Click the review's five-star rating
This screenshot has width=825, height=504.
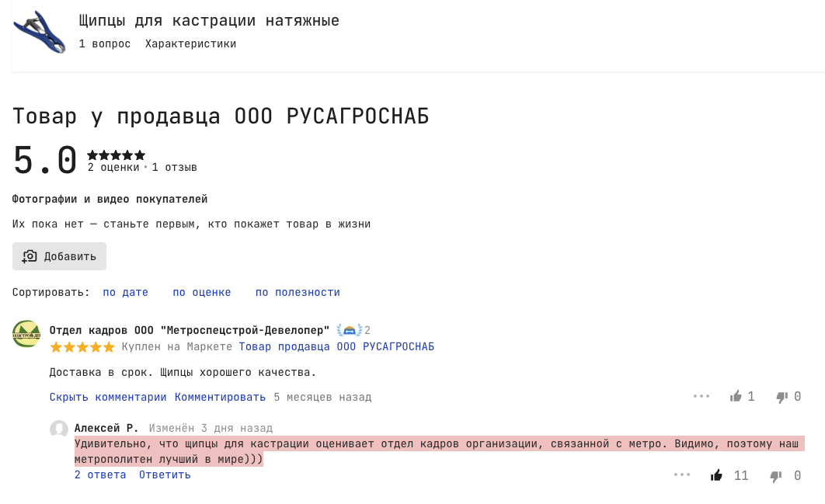(x=82, y=346)
